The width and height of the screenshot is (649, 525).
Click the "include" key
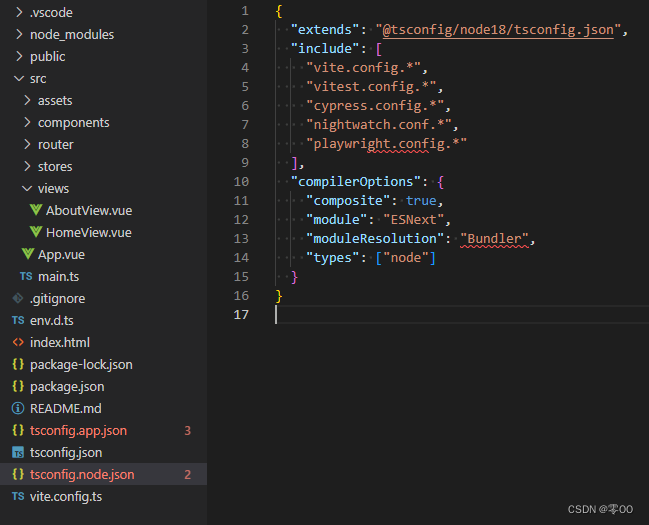[325, 48]
